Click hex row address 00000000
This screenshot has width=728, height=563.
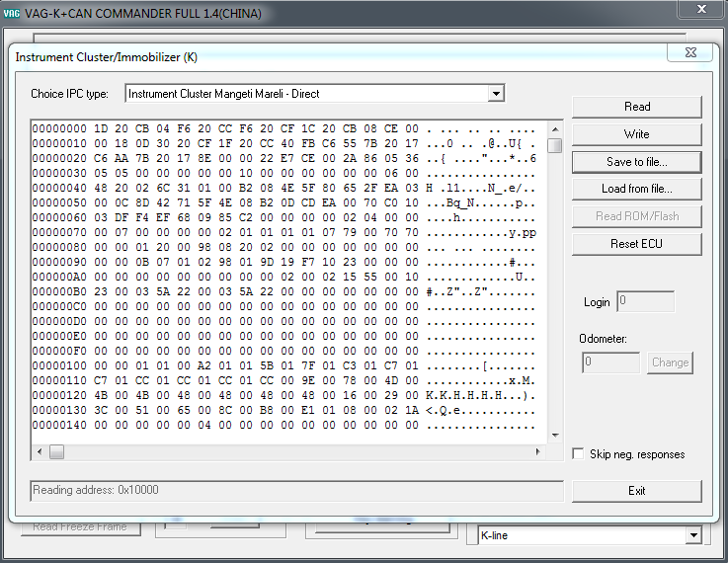pos(59,129)
